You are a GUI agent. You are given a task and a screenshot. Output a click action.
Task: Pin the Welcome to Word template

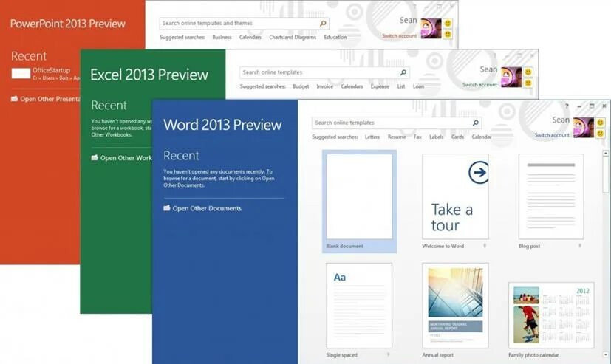[x=485, y=246]
